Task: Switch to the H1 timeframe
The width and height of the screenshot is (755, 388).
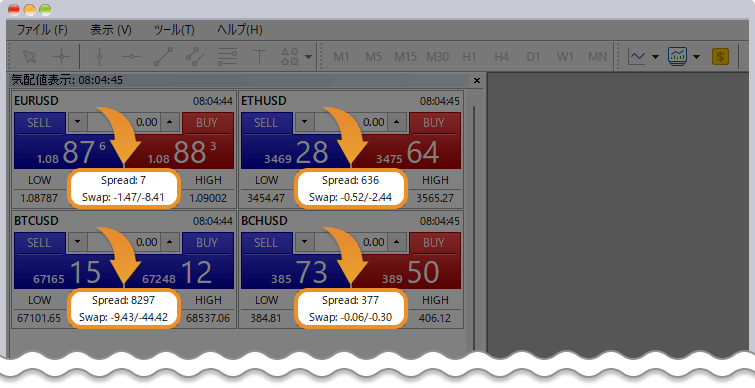Action: click(x=469, y=57)
